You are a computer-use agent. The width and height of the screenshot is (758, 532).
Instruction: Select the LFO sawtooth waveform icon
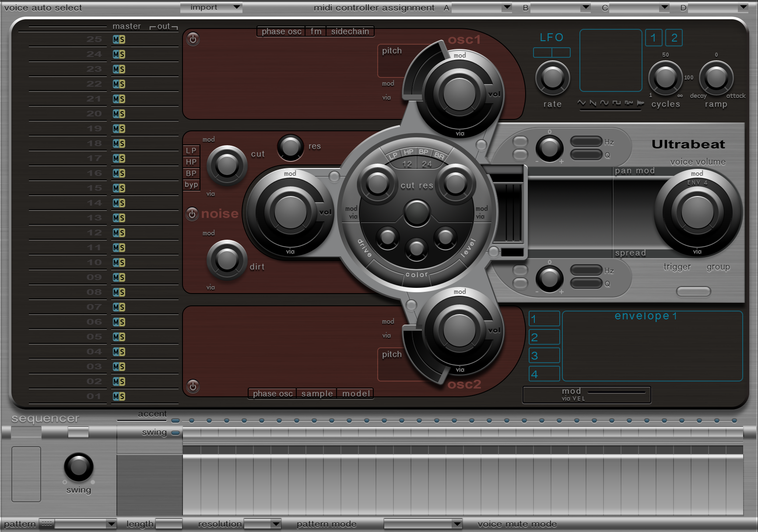coord(593,103)
